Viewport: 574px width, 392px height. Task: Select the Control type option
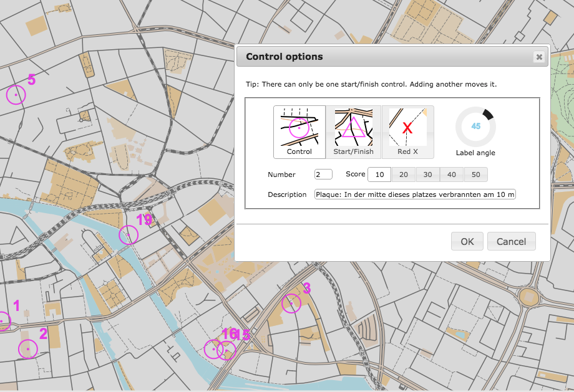[299, 132]
